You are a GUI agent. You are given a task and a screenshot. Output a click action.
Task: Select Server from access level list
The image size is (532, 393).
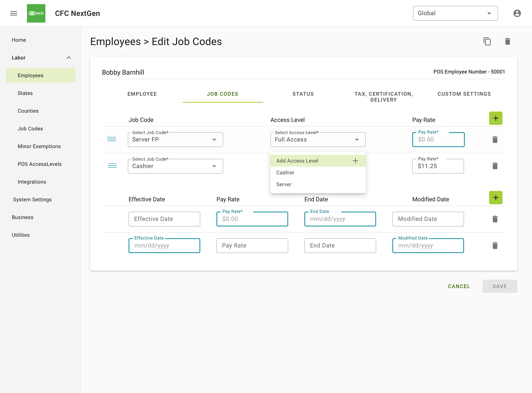click(284, 184)
